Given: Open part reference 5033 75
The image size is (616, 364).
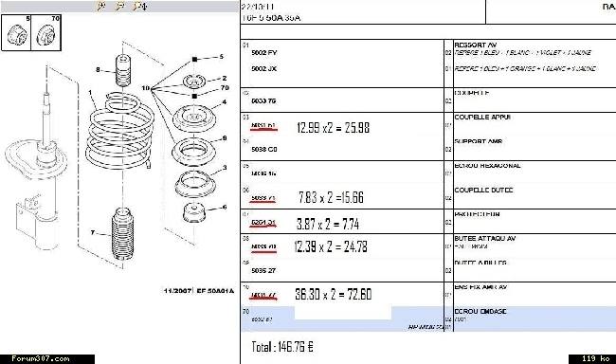Looking at the screenshot, I should 263,100.
